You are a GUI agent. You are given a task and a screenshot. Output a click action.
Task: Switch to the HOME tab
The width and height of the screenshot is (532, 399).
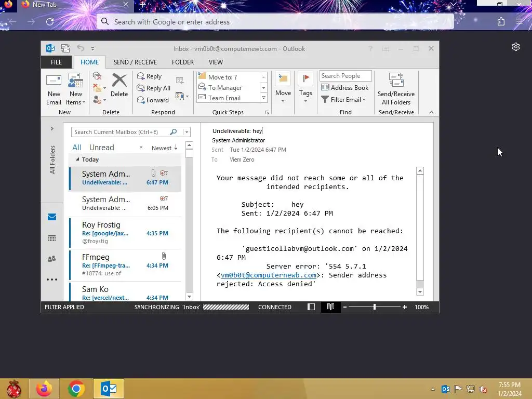point(89,62)
